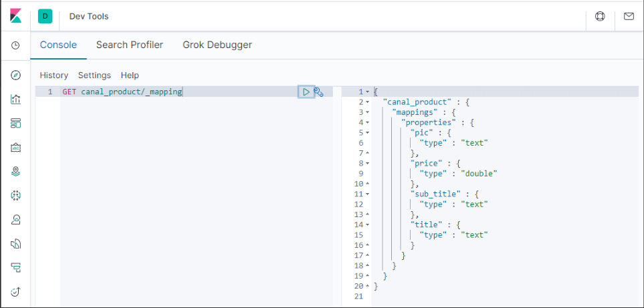Collapse properties fold on line 4

coord(368,123)
